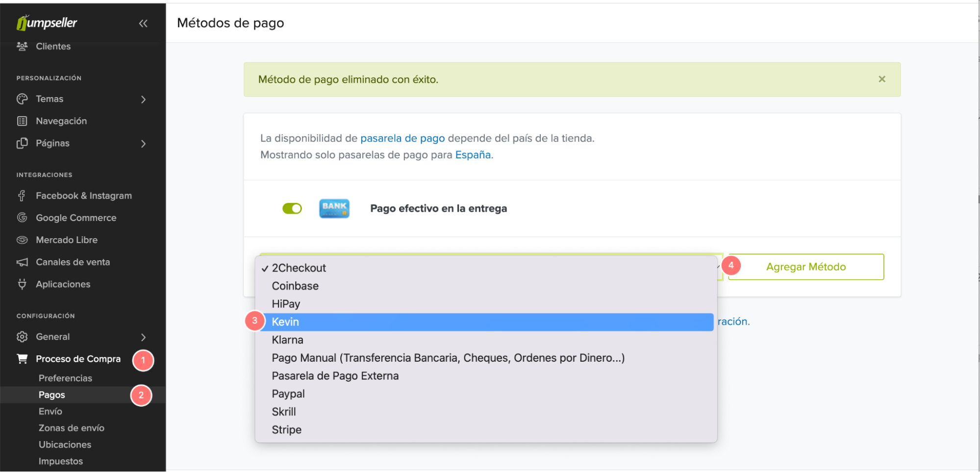The height and width of the screenshot is (472, 980).
Task: Toggle Pago efectivo en la entrega switch
Action: (x=292, y=208)
